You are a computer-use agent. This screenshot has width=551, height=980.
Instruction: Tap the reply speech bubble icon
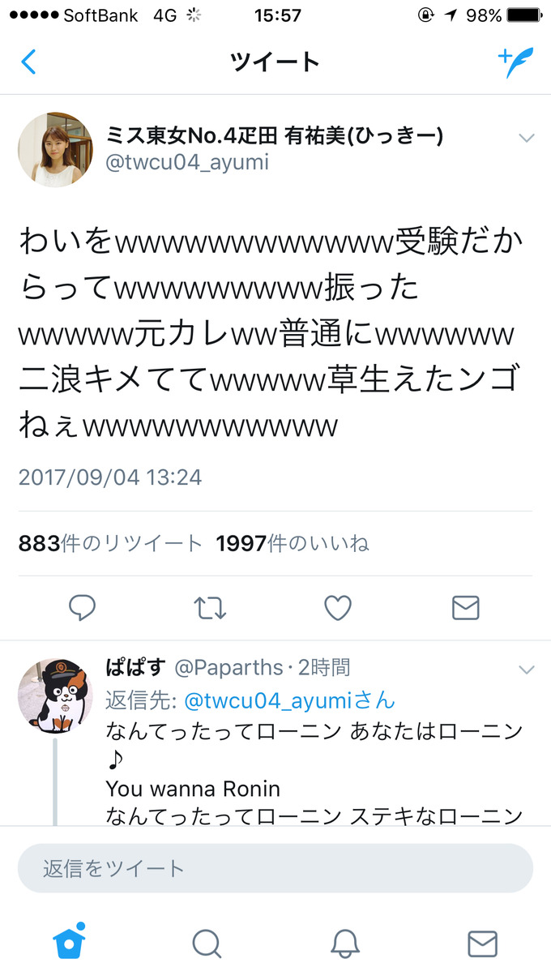tap(82, 607)
